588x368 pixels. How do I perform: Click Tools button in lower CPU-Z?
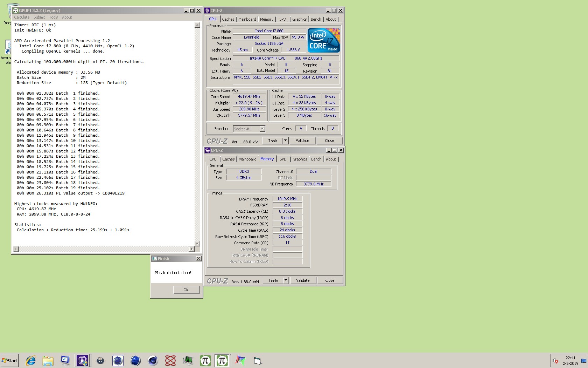273,280
